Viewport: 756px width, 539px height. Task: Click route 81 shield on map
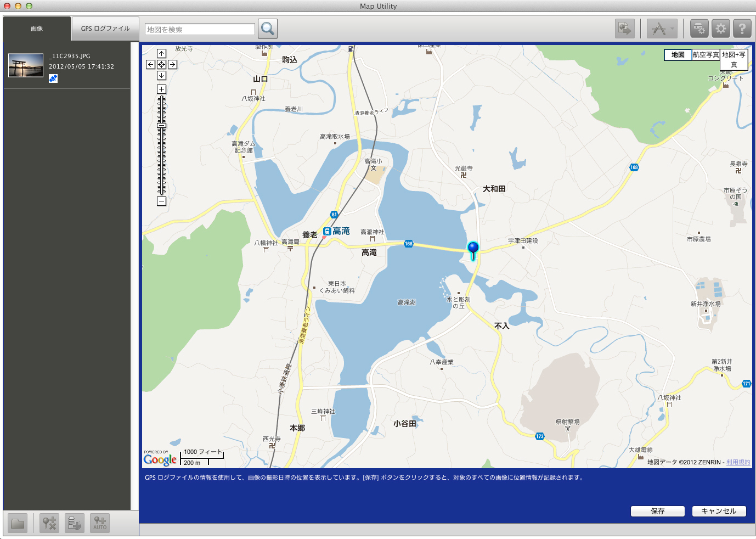pos(334,215)
